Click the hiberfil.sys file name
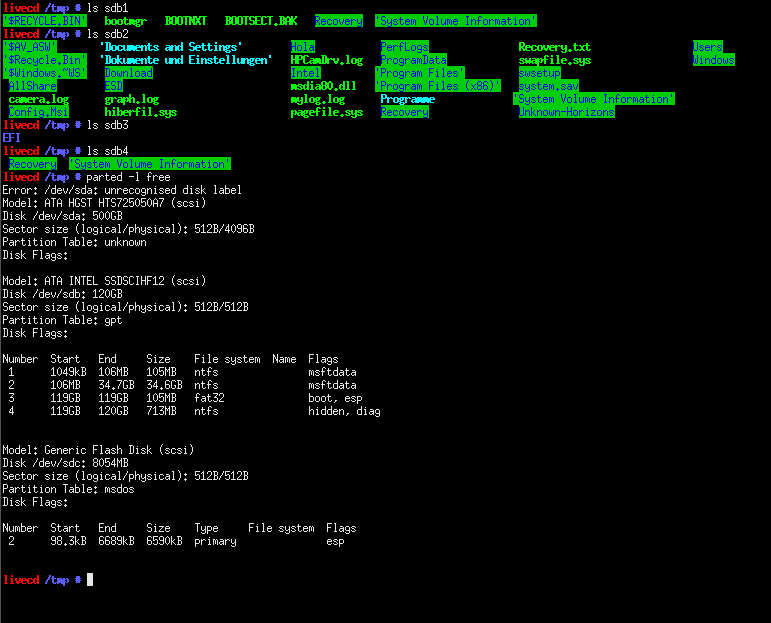 pyautogui.click(x=141, y=112)
